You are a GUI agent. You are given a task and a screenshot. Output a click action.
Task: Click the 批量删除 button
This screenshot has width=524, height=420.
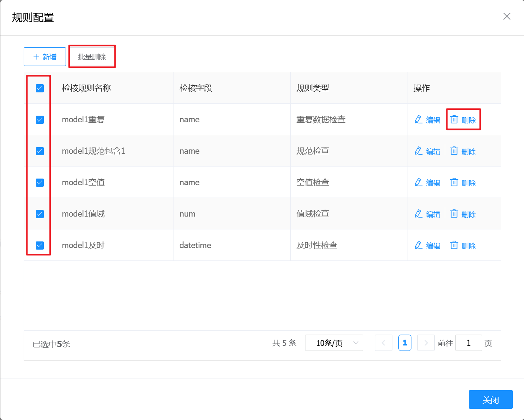click(x=92, y=57)
